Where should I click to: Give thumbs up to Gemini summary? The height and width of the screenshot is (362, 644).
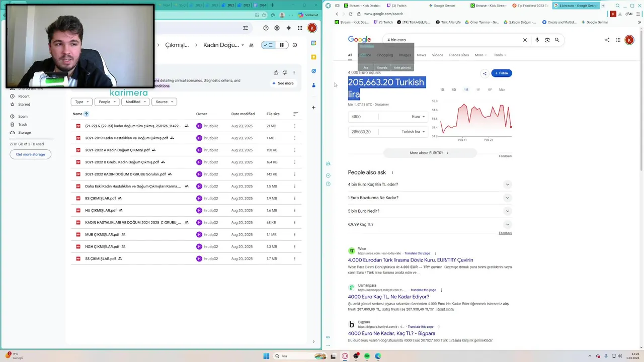pyautogui.click(x=276, y=73)
